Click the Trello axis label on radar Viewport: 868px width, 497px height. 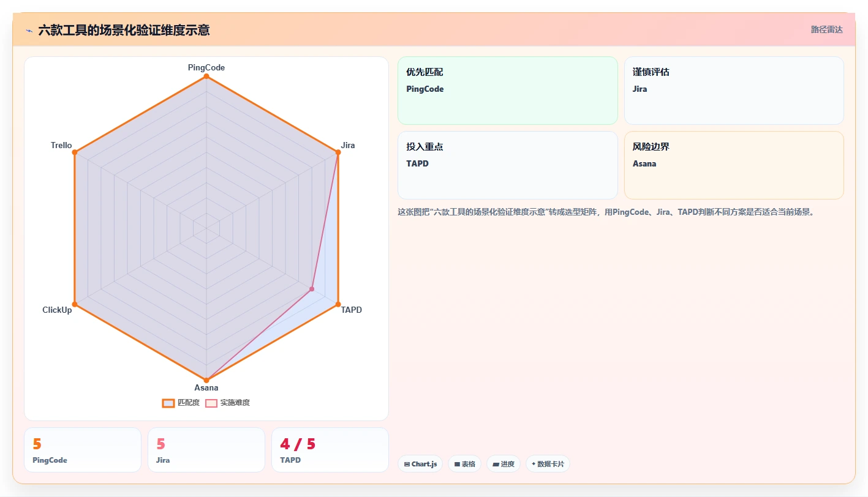coord(61,145)
